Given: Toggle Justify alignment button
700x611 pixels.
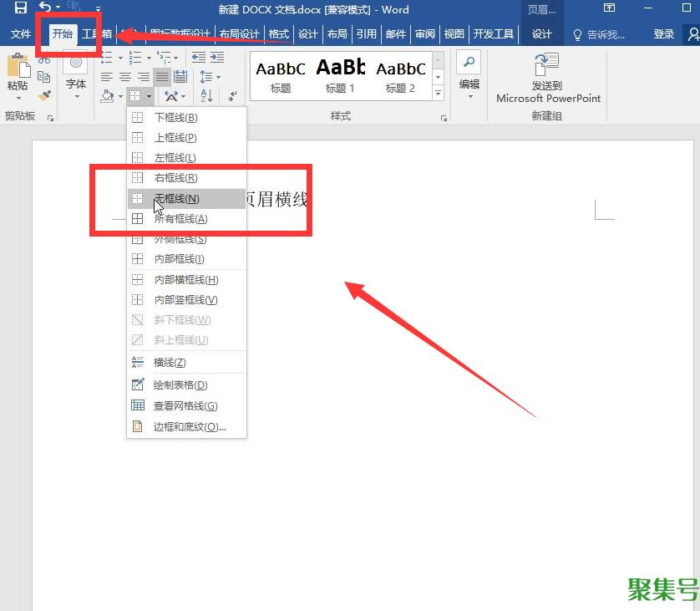Looking at the screenshot, I should pyautogui.click(x=161, y=77).
